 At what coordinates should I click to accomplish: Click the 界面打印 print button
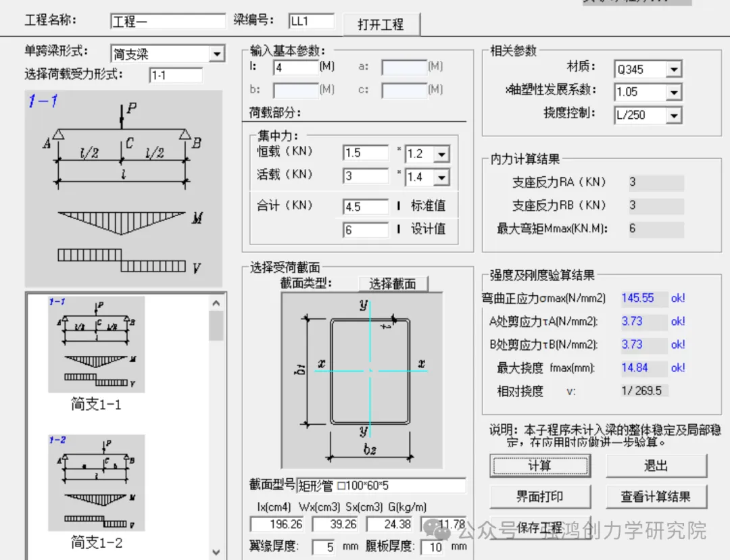point(540,497)
